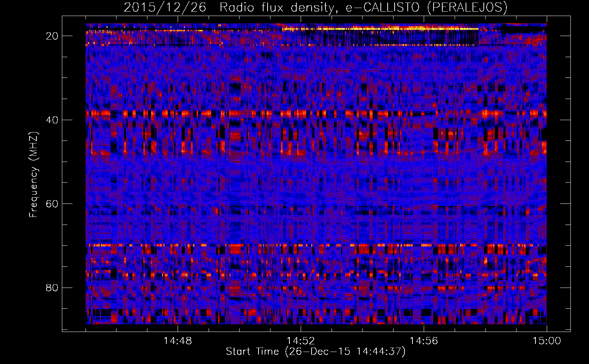Screen dimensions: 589x364
Task: Click the 20 MHz frequency tick label
Action: click(52, 36)
